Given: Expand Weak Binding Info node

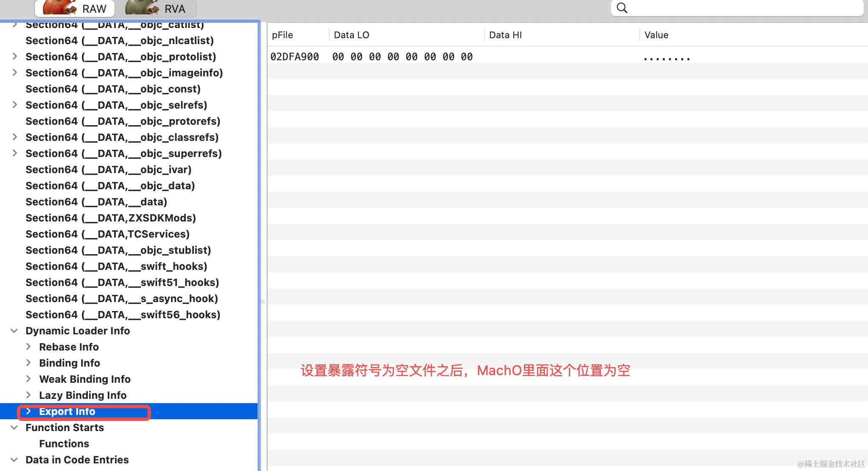Looking at the screenshot, I should 28,379.
